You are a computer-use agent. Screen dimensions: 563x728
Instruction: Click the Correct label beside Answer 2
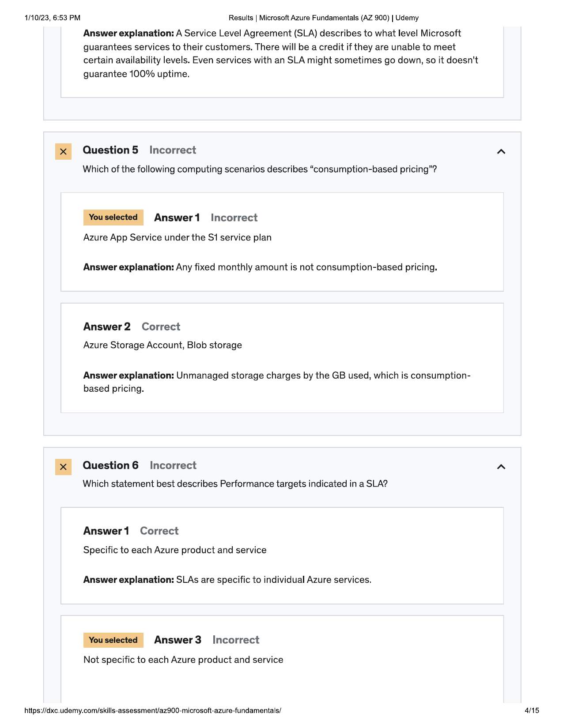(x=161, y=327)
